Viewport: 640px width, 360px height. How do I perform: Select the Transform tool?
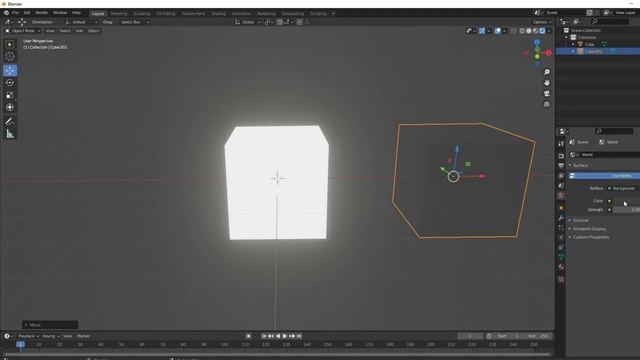point(10,107)
